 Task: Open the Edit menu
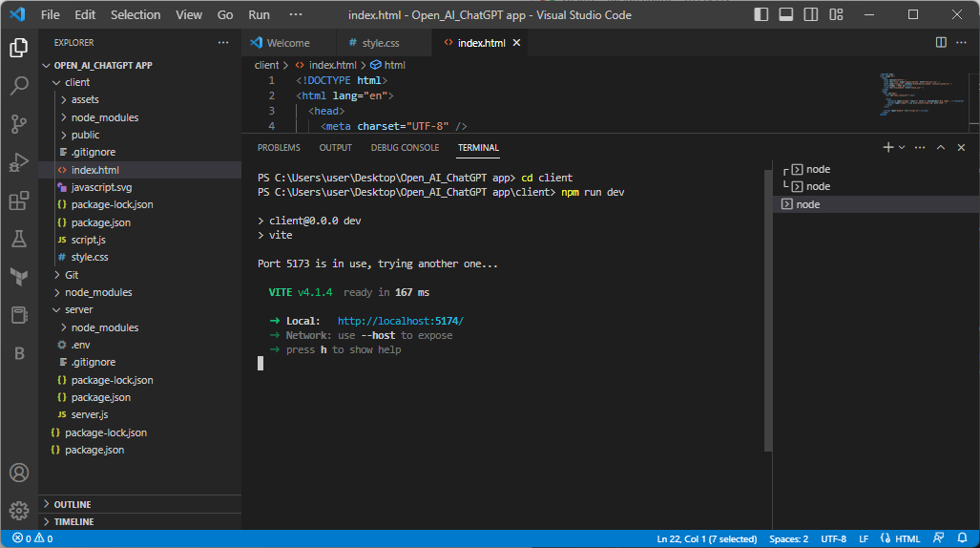click(x=85, y=14)
